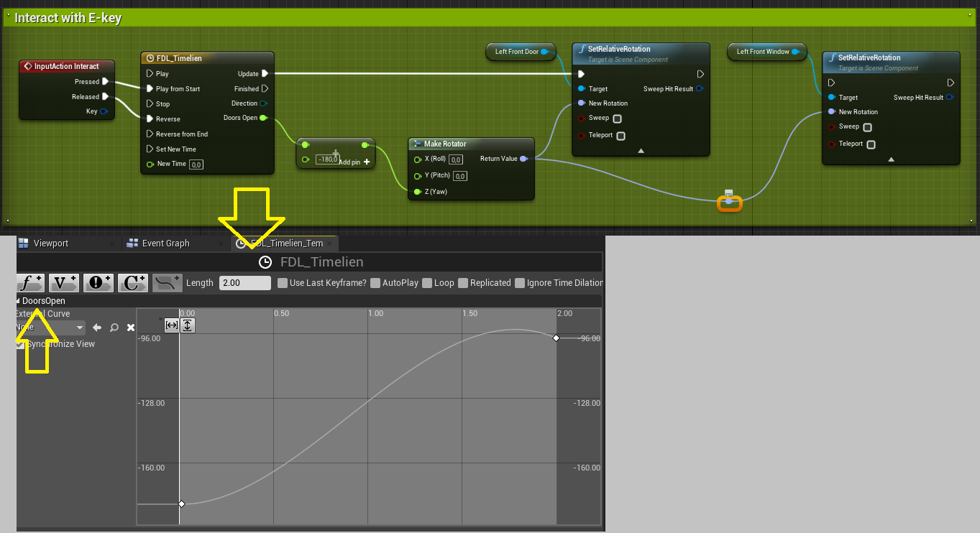Add a float track to timeline
The image size is (980, 533).
coord(30,283)
